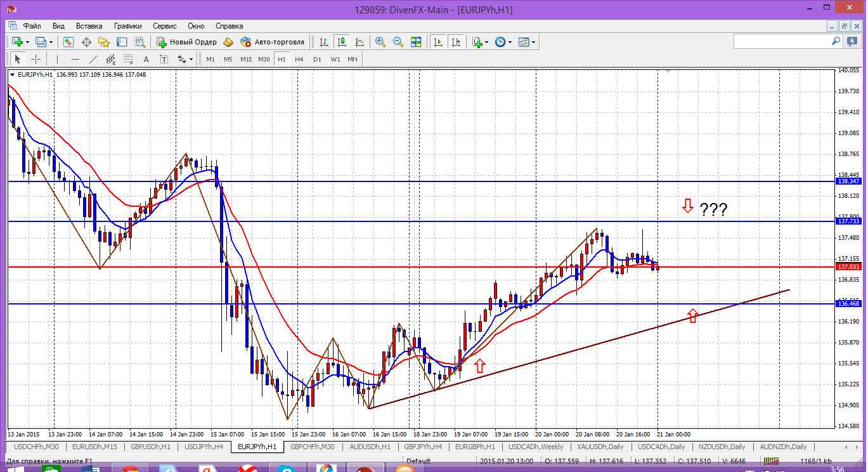Switch chart to bar chart mode
Screen dimensions: 868x472
324,42
